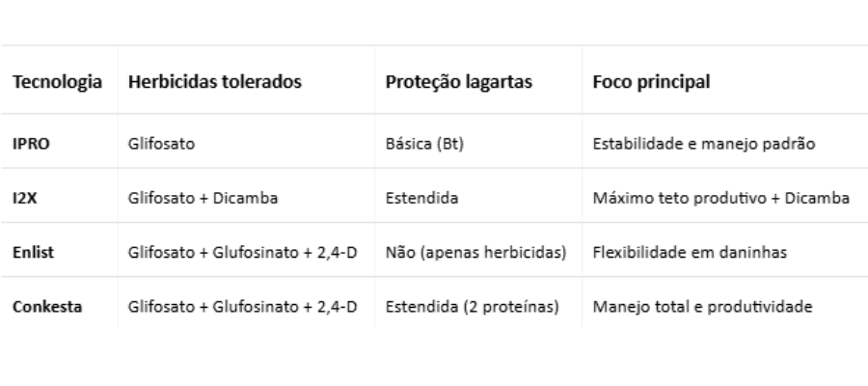
Task: Click the Glifosato cell in IPRO row
Action: point(158,145)
